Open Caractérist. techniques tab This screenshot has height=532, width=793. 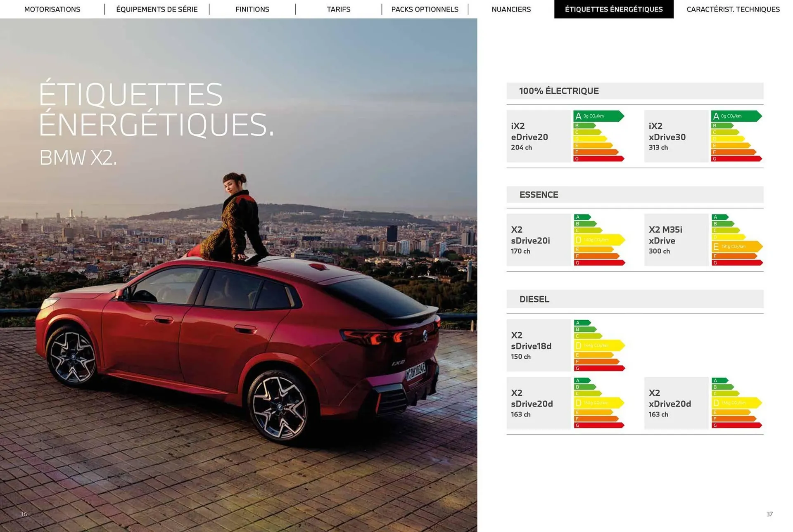(733, 9)
